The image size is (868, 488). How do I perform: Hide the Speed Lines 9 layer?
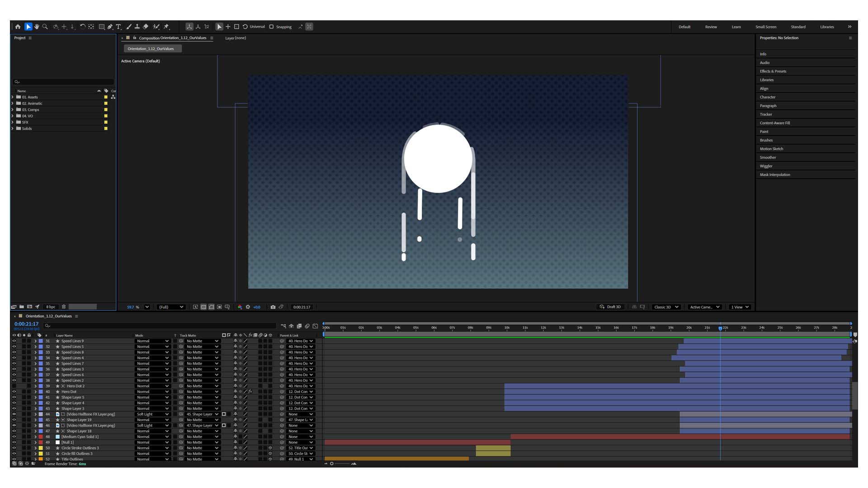(14, 341)
